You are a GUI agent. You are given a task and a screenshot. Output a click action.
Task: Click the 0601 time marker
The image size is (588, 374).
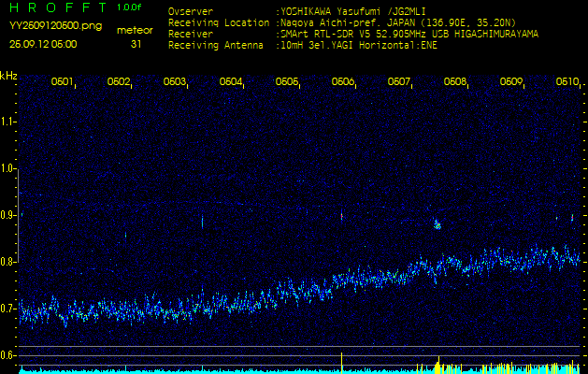pos(63,81)
